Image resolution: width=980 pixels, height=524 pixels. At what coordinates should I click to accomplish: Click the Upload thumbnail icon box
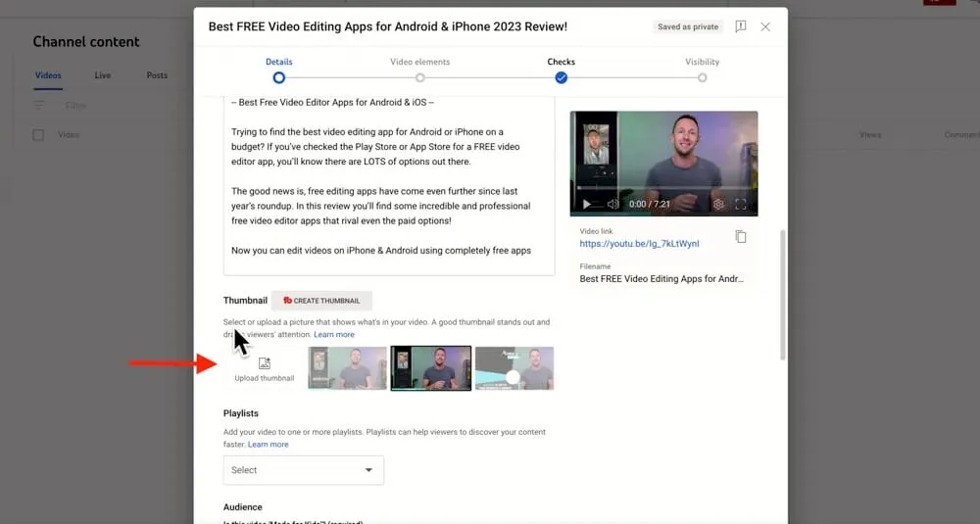click(264, 368)
